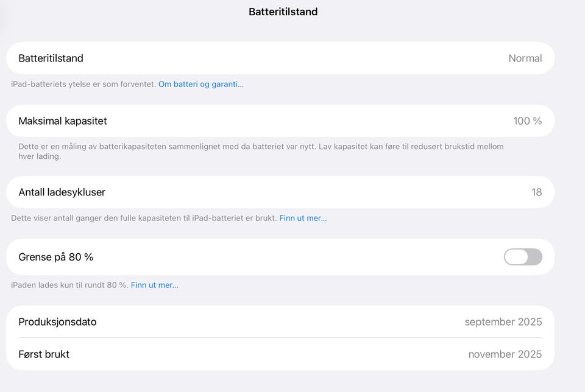Select the Produksjonsdato row label

coord(57,322)
